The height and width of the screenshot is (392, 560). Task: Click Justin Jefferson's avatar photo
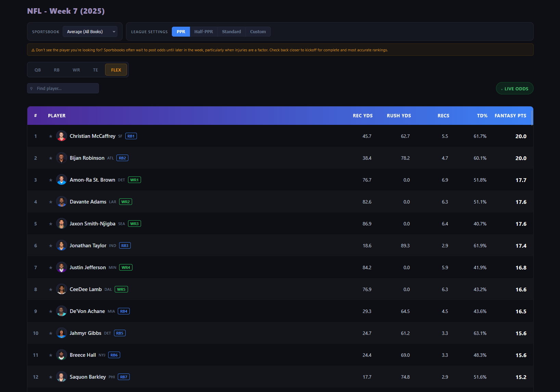click(62, 267)
